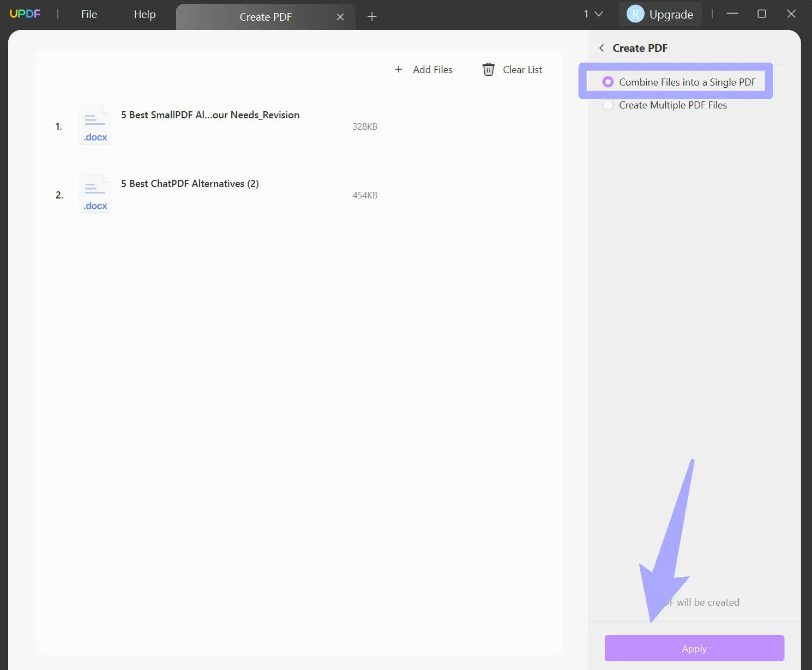Collapse the panel via the back chevron
The height and width of the screenshot is (670, 812).
pos(602,48)
